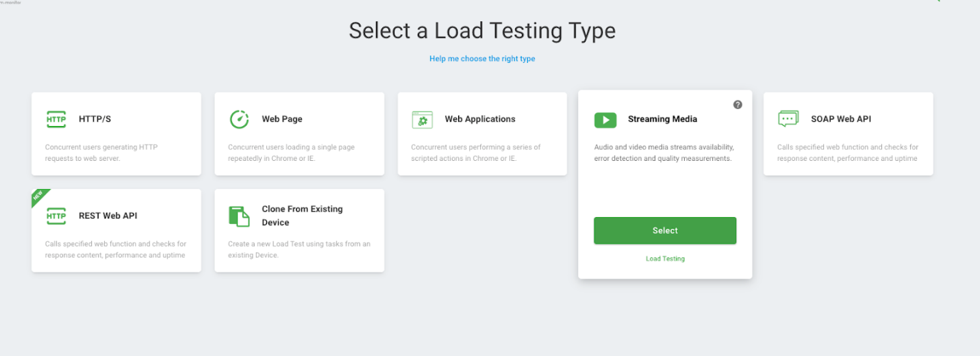
Task: Click the Web Page gauge icon
Action: coord(239,119)
